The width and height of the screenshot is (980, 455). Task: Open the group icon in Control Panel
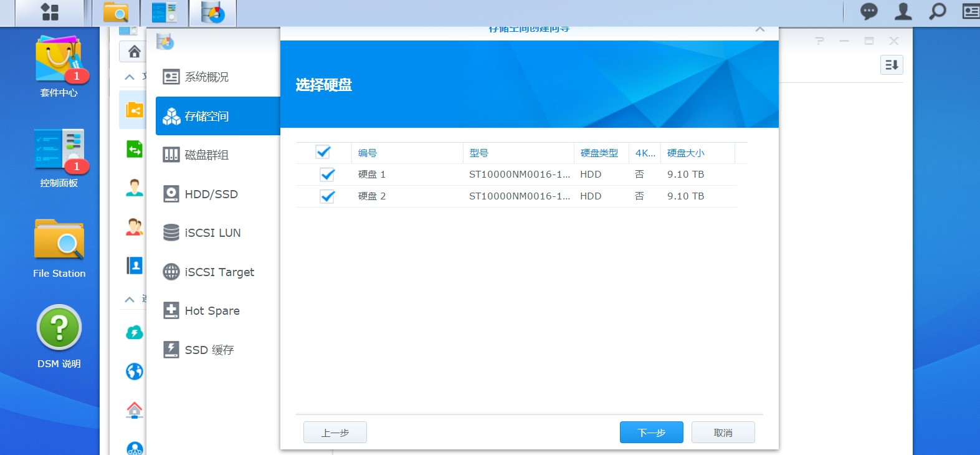click(134, 227)
